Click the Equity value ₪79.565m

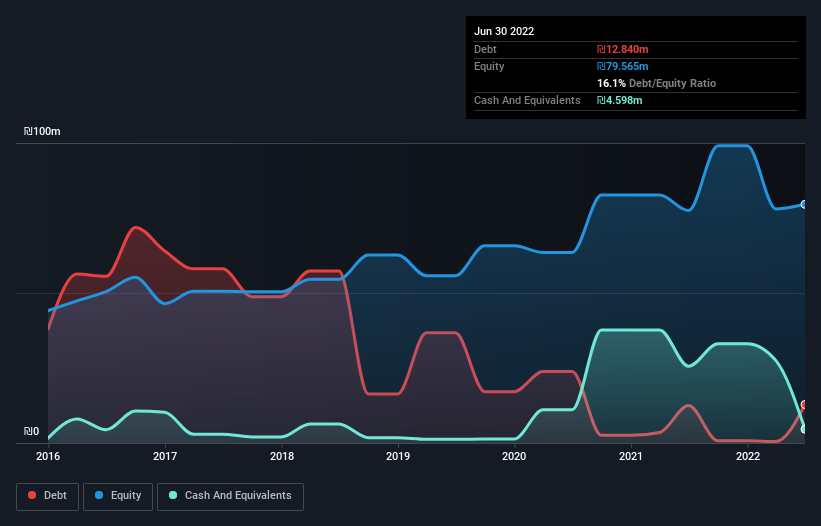coord(623,66)
